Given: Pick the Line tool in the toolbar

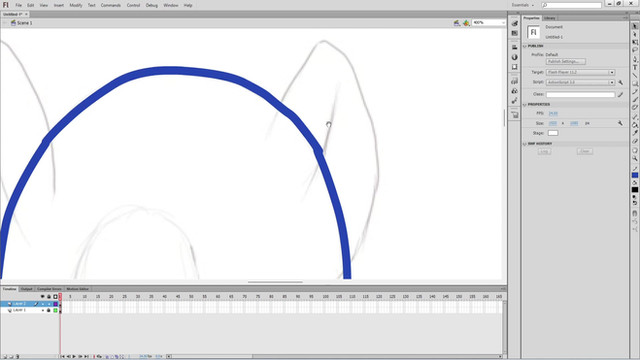Looking at the screenshot, I should (635, 76).
